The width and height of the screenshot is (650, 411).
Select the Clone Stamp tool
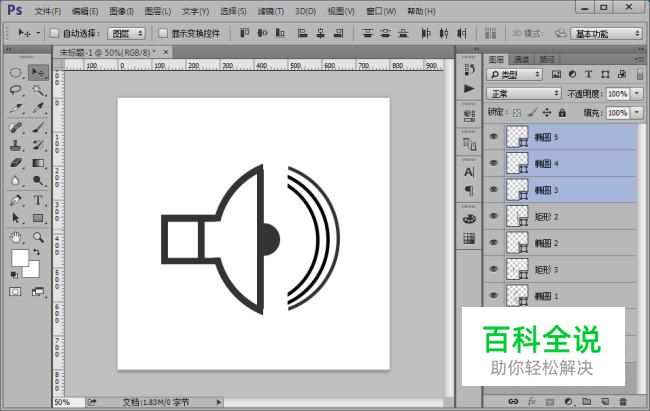[x=16, y=145]
